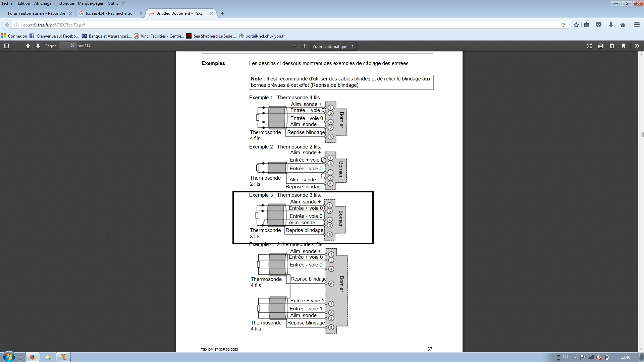The height and width of the screenshot is (362, 644).
Task: Download the PDF file
Action: 612,46
